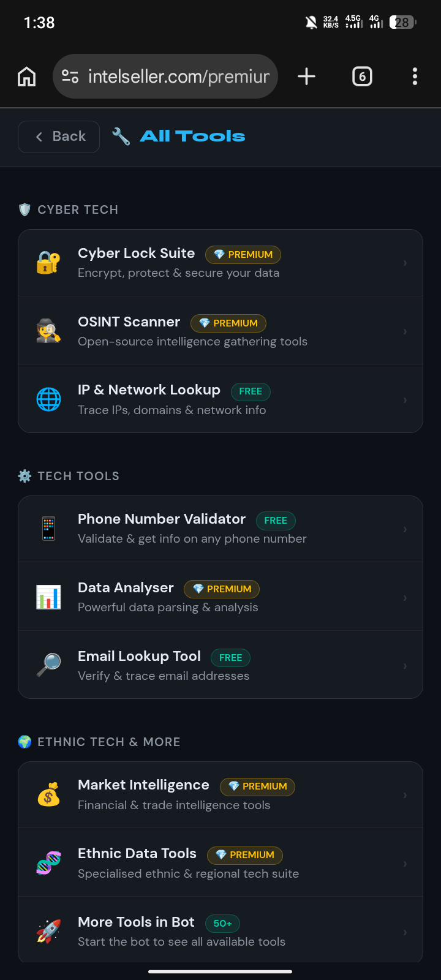Expand Cyber Lock Suite via its chevron
Image resolution: width=441 pixels, height=980 pixels.
coord(405,263)
